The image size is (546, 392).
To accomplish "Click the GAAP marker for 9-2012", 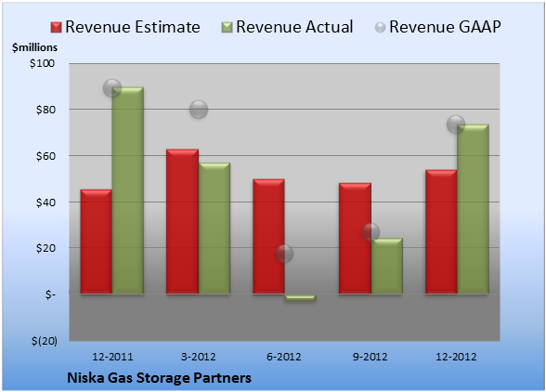I will (x=370, y=232).
